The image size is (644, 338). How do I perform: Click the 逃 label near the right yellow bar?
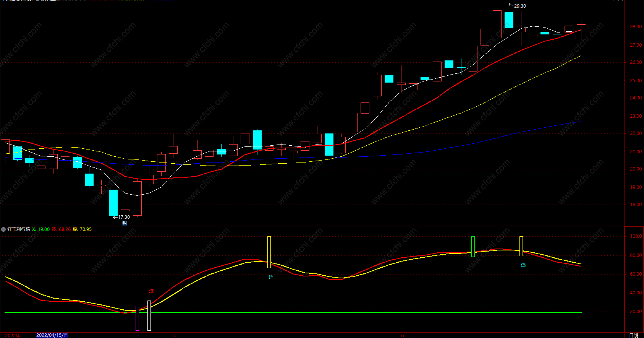coord(523,265)
